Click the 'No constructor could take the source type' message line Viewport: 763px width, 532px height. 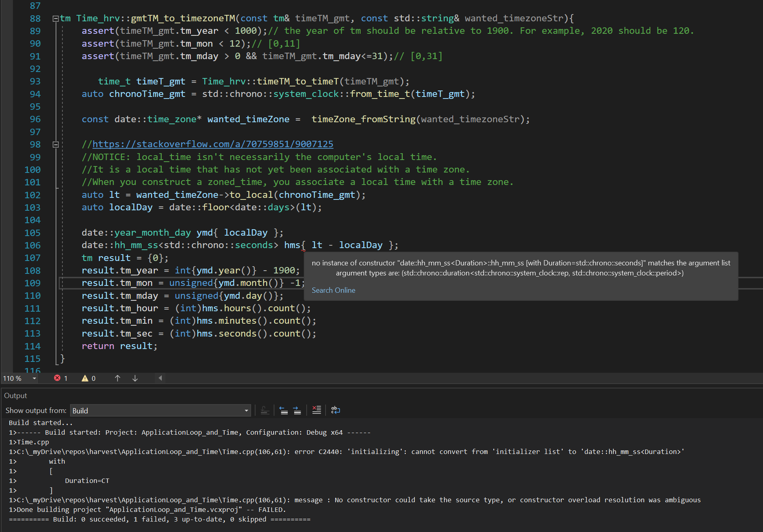pos(355,500)
